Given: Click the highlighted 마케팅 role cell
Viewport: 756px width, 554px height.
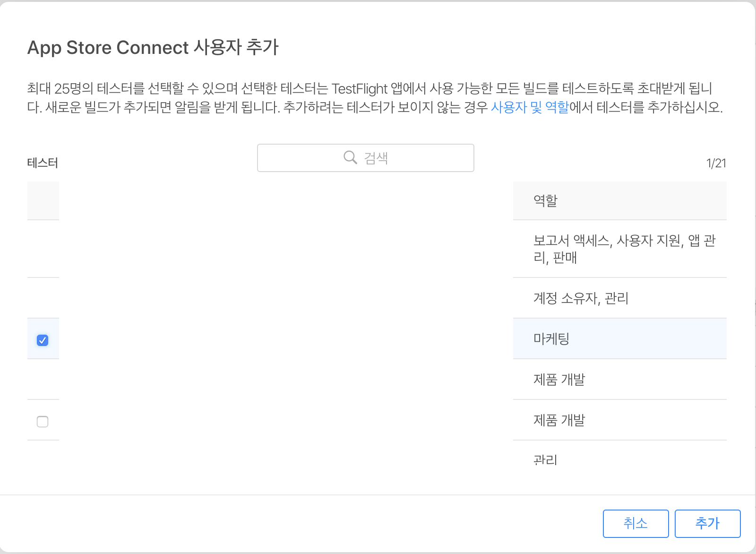Looking at the screenshot, I should coord(619,338).
